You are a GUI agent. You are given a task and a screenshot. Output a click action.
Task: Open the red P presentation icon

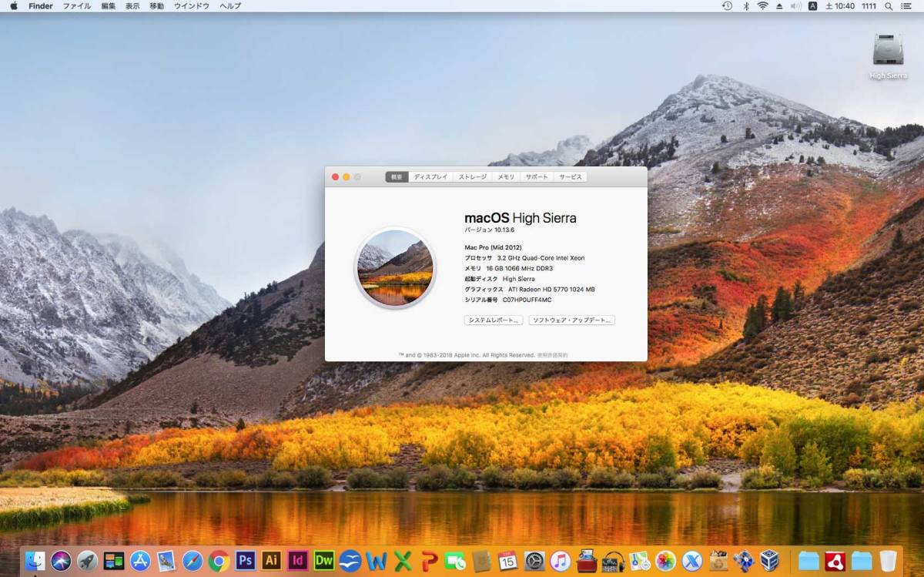pyautogui.click(x=429, y=561)
